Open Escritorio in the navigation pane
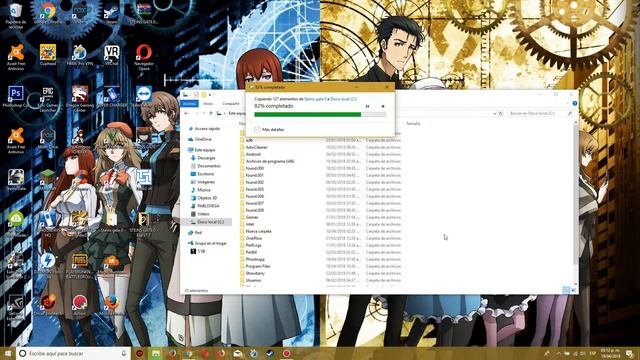Viewport: 640px width, 360px height. click(205, 174)
